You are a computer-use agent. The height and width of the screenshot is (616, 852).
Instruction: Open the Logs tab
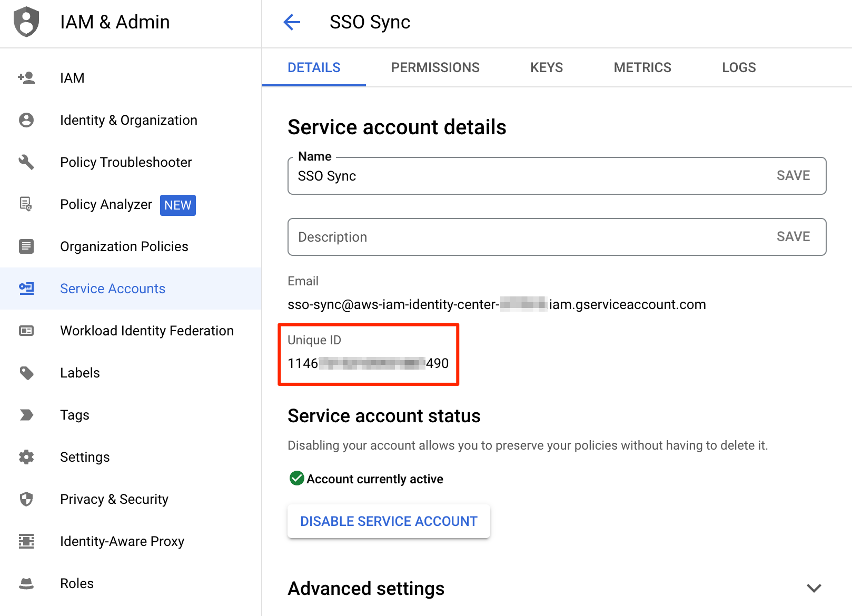pos(739,67)
